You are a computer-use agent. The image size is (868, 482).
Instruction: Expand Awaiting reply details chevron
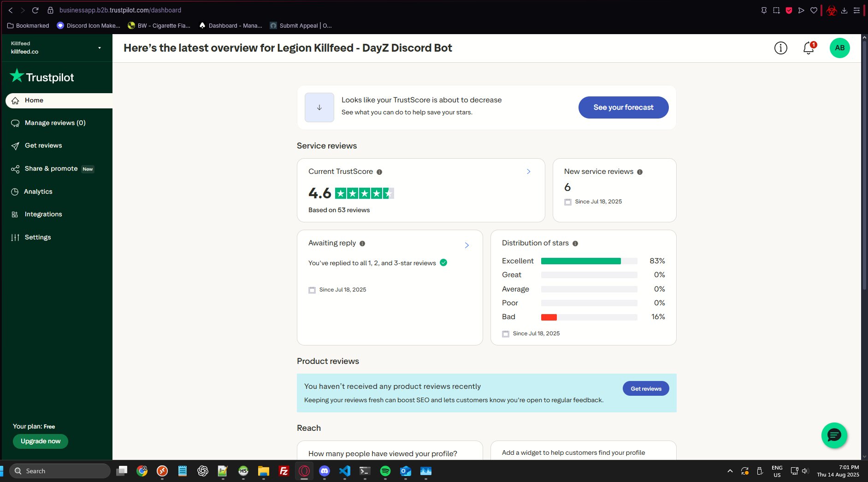(x=466, y=245)
